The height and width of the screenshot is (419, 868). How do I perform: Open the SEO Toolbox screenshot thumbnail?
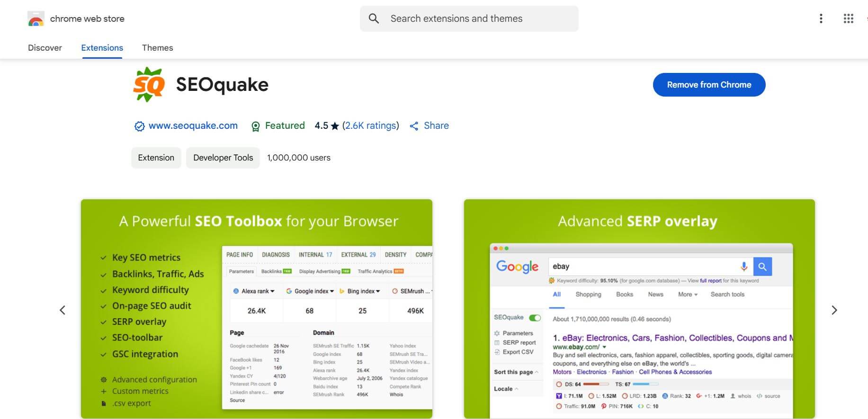pos(257,309)
